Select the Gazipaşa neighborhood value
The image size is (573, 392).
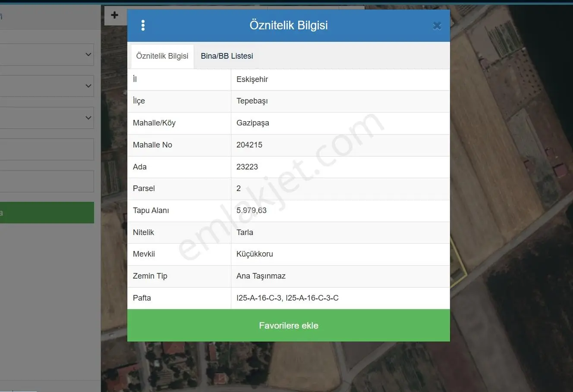(253, 123)
